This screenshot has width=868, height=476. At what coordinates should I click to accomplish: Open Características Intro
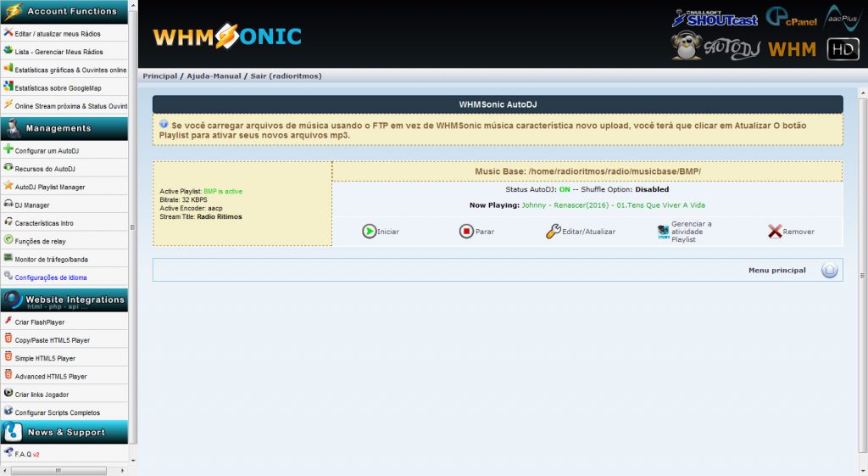[44, 223]
